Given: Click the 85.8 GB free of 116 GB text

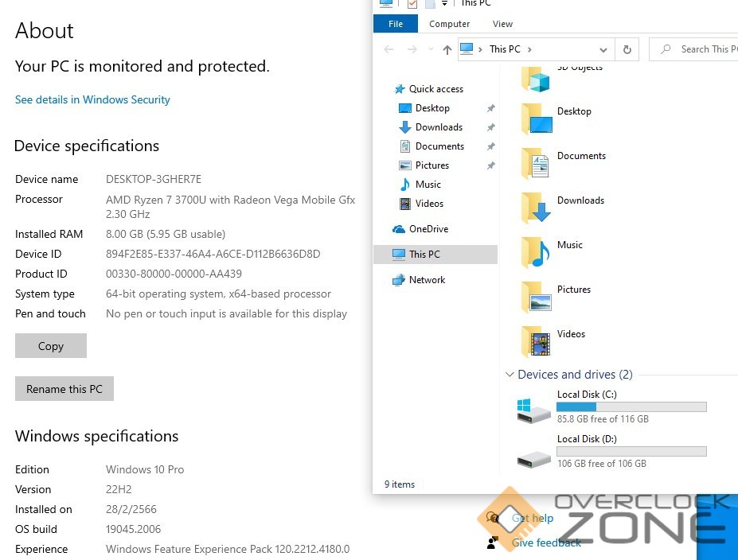Looking at the screenshot, I should pos(603,419).
